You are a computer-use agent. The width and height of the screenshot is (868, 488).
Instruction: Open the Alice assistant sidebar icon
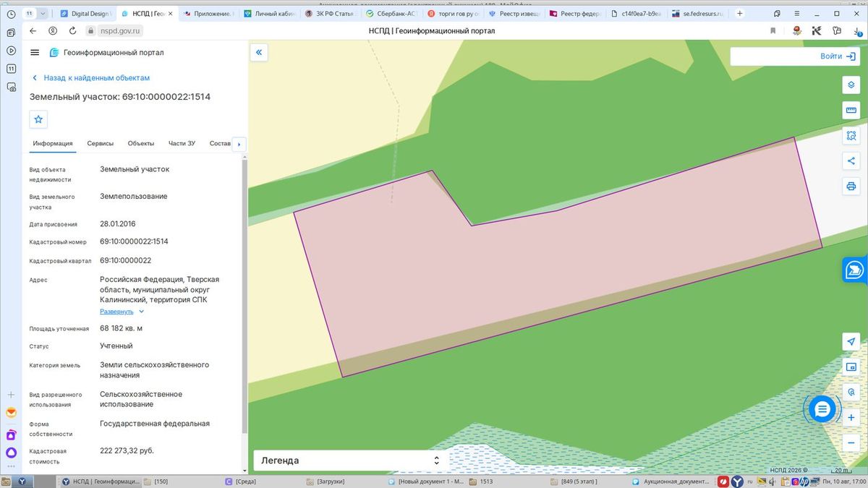11,453
